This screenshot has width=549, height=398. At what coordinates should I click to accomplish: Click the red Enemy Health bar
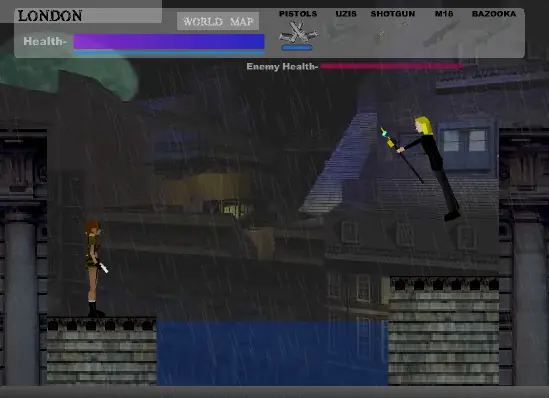[x=392, y=66]
